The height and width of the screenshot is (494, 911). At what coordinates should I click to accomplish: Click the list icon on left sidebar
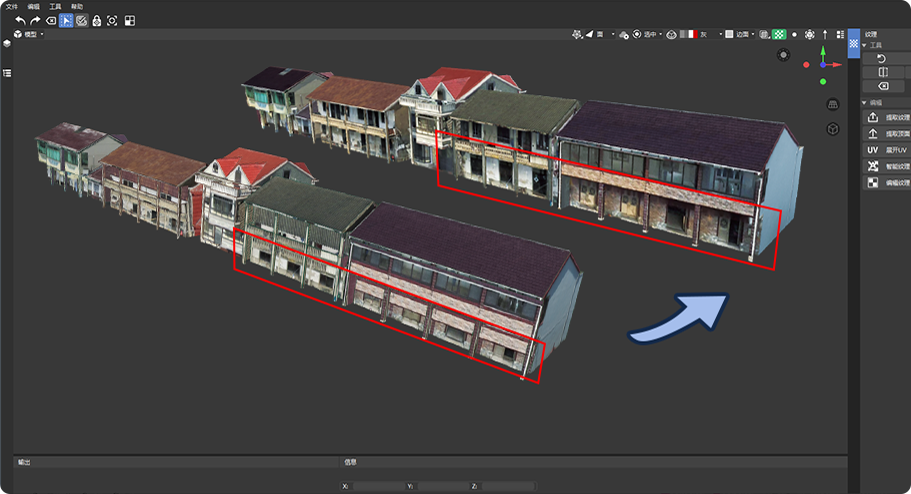(7, 73)
